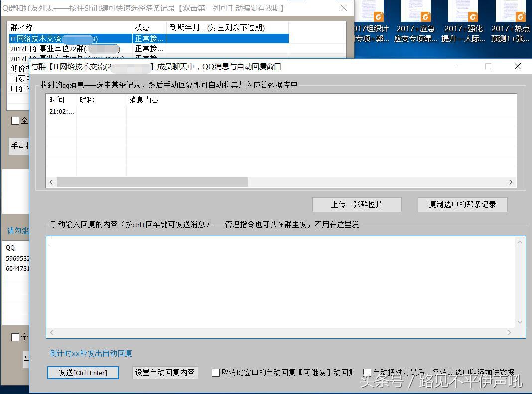Toggle the upper 全 checkbox in the list window
Image resolution: width=532 pixels, height=394 pixels.
[15, 121]
